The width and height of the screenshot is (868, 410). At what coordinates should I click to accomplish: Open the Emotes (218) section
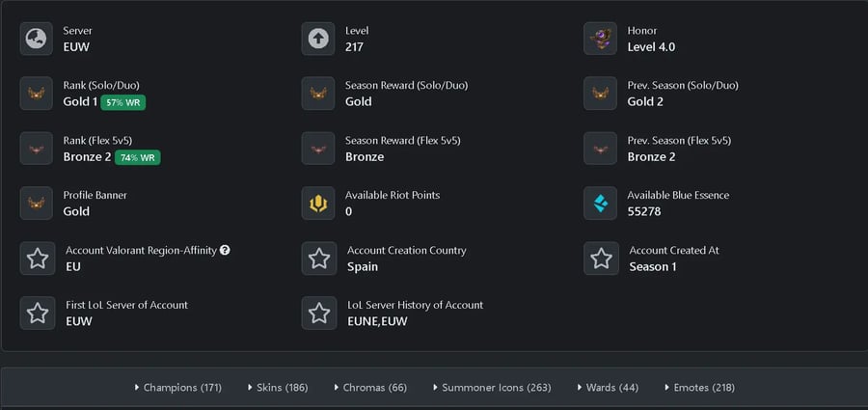point(699,388)
